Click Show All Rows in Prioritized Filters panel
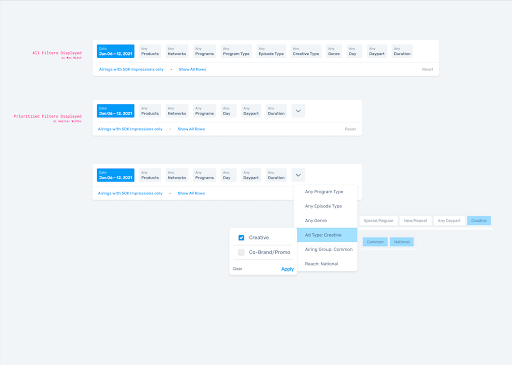 [x=191, y=129]
